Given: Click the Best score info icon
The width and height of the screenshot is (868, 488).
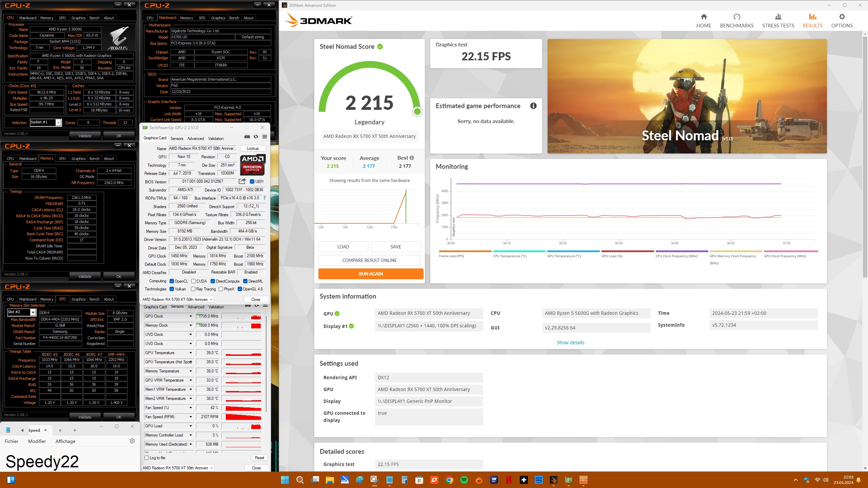Looking at the screenshot, I should [412, 158].
